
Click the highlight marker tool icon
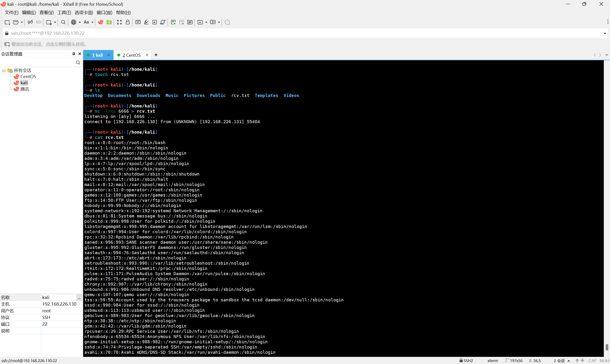(147, 22)
